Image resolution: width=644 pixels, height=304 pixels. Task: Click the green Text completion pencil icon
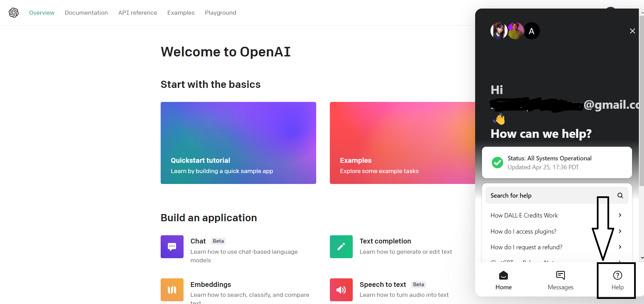(341, 247)
